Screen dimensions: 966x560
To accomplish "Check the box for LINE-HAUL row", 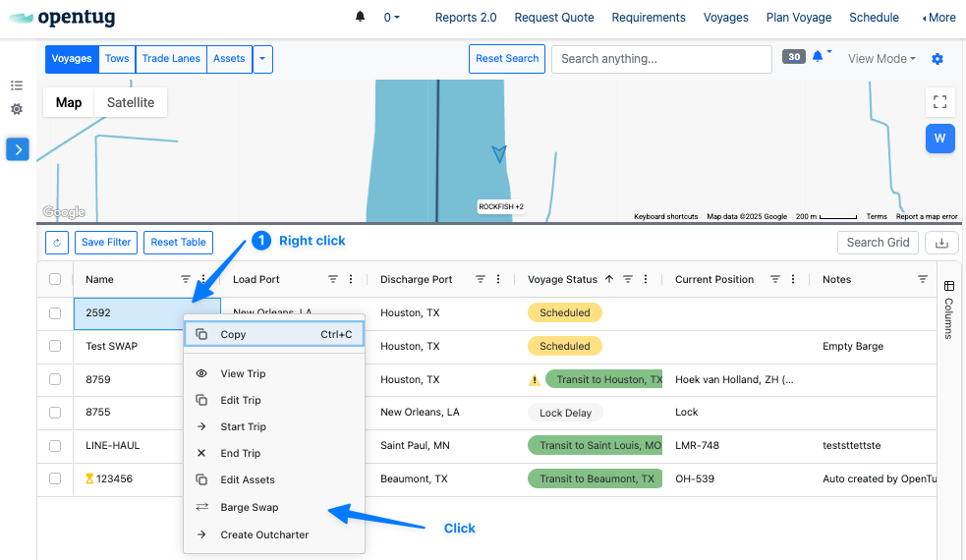I will (x=55, y=445).
